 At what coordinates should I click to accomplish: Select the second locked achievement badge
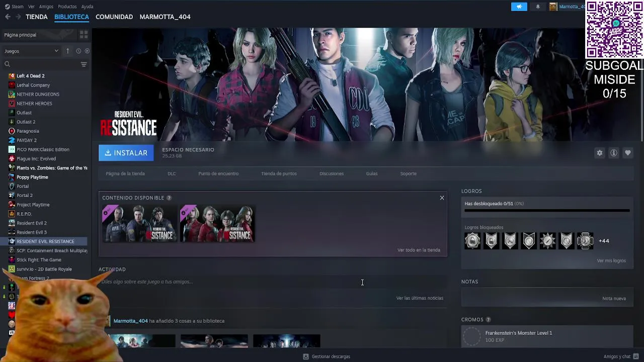pos(491,241)
